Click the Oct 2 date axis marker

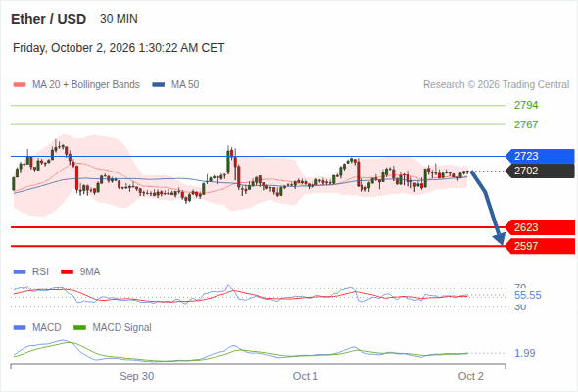pos(471,376)
